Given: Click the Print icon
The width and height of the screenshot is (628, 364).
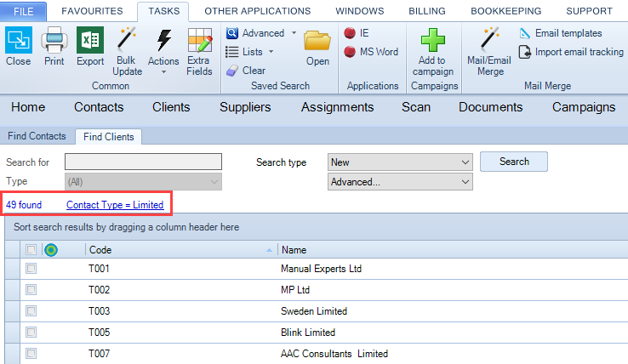Looking at the screenshot, I should coord(54,40).
